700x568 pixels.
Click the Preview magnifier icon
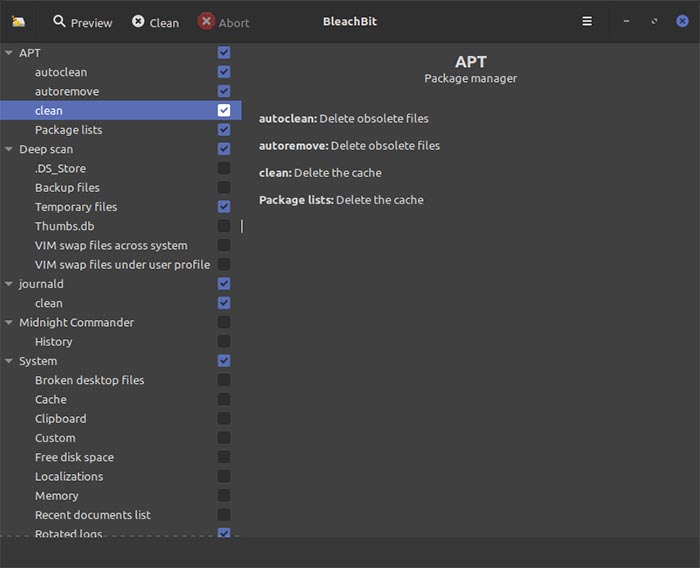(x=60, y=22)
